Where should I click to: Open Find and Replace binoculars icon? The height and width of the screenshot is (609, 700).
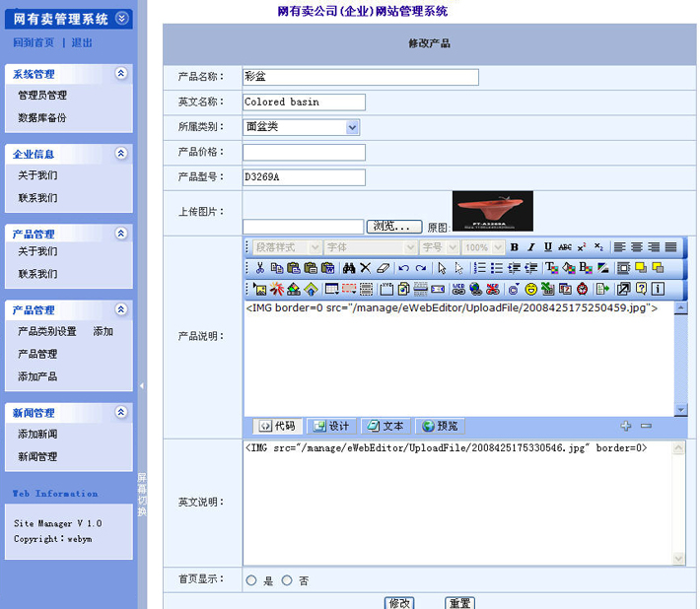(349, 268)
